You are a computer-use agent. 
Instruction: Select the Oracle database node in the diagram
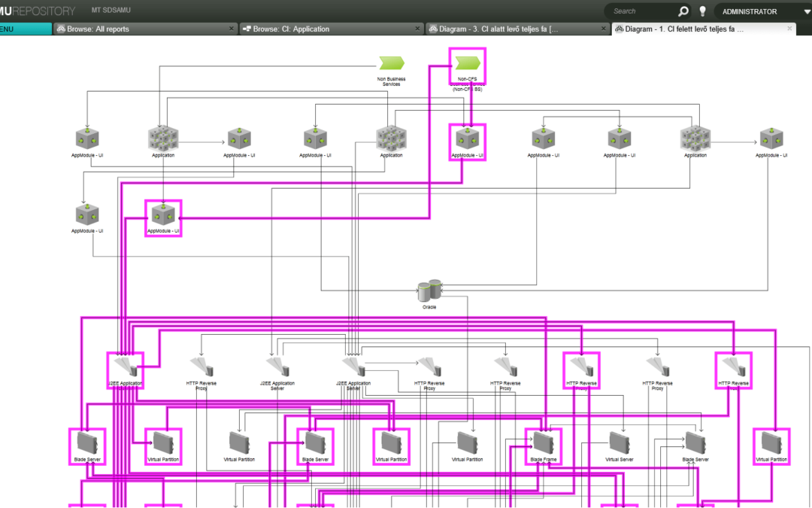coord(429,289)
